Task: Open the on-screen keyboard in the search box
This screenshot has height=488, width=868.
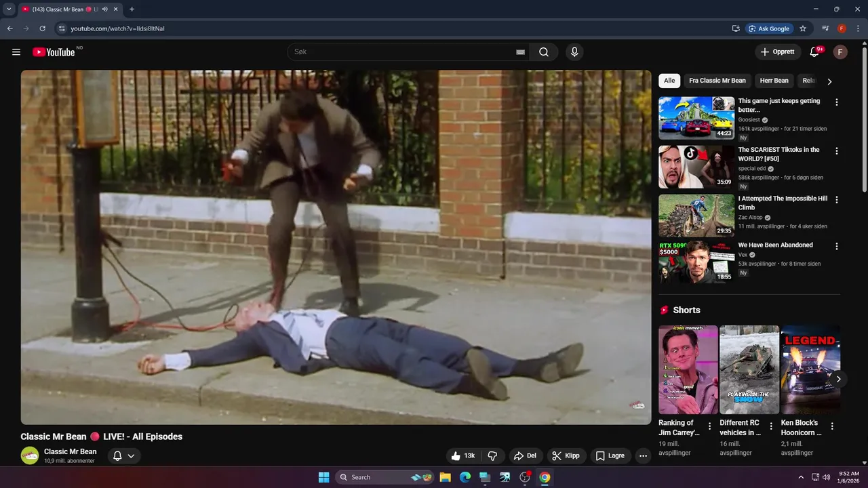Action: coord(520,52)
